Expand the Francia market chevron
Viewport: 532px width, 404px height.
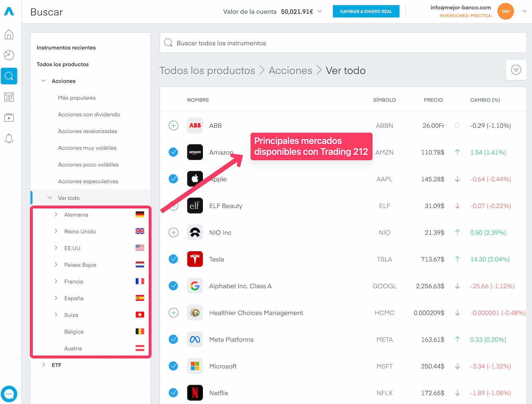coord(56,281)
